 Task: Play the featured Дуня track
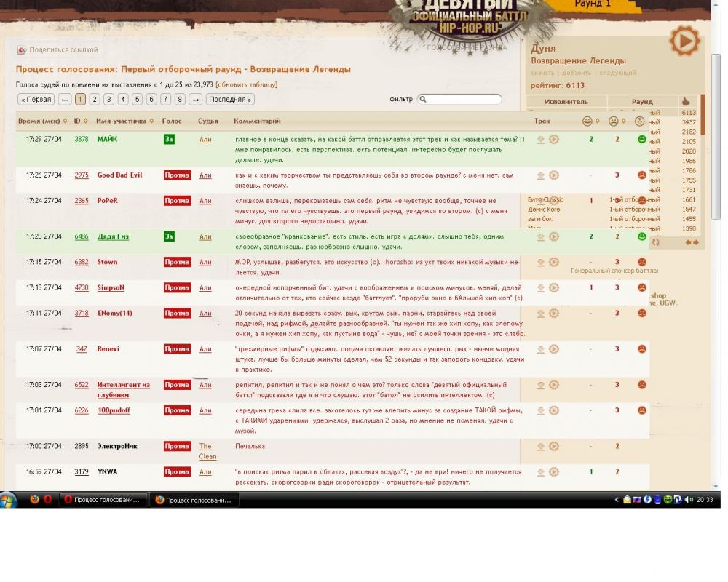[x=684, y=41]
